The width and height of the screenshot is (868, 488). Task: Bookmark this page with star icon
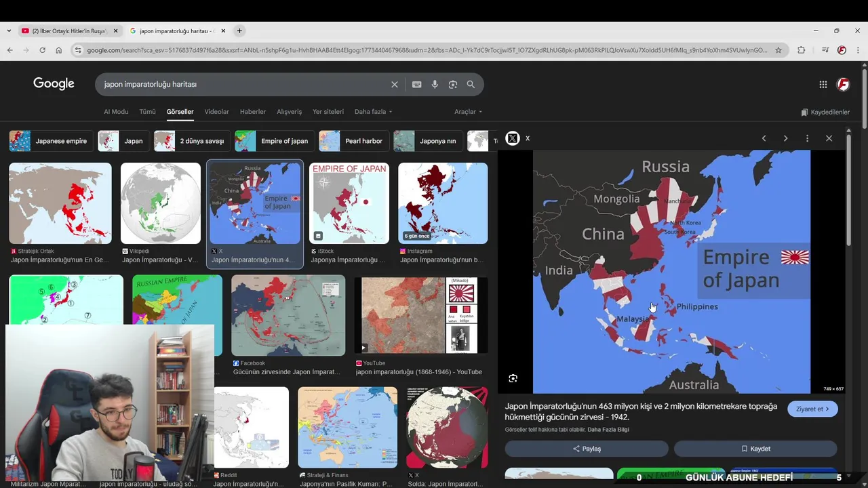point(778,50)
